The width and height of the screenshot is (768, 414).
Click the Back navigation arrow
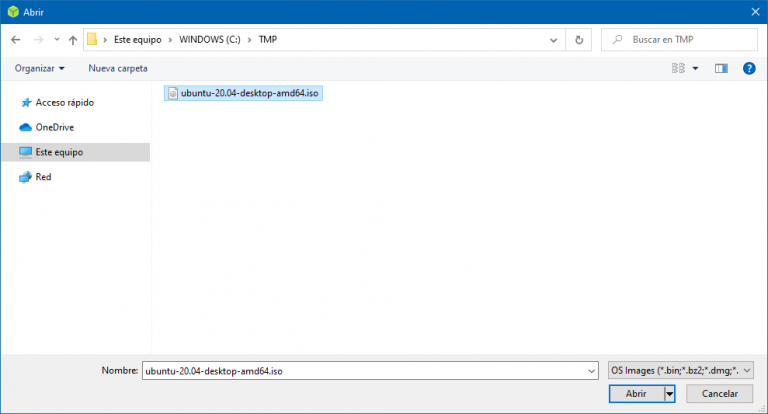tap(15, 39)
